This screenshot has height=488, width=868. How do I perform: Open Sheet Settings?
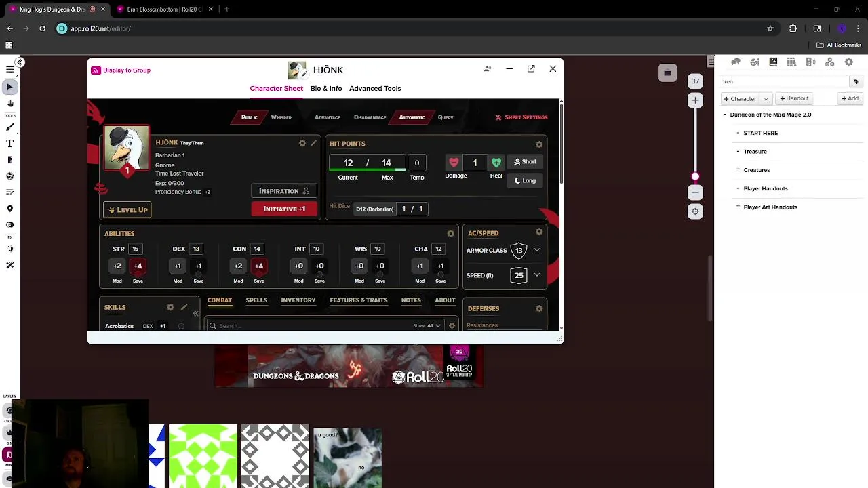pyautogui.click(x=521, y=117)
